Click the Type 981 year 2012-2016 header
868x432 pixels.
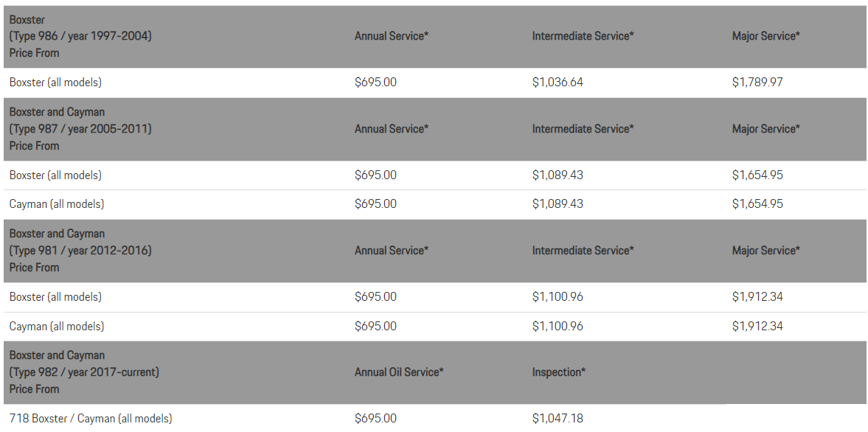tap(80, 251)
